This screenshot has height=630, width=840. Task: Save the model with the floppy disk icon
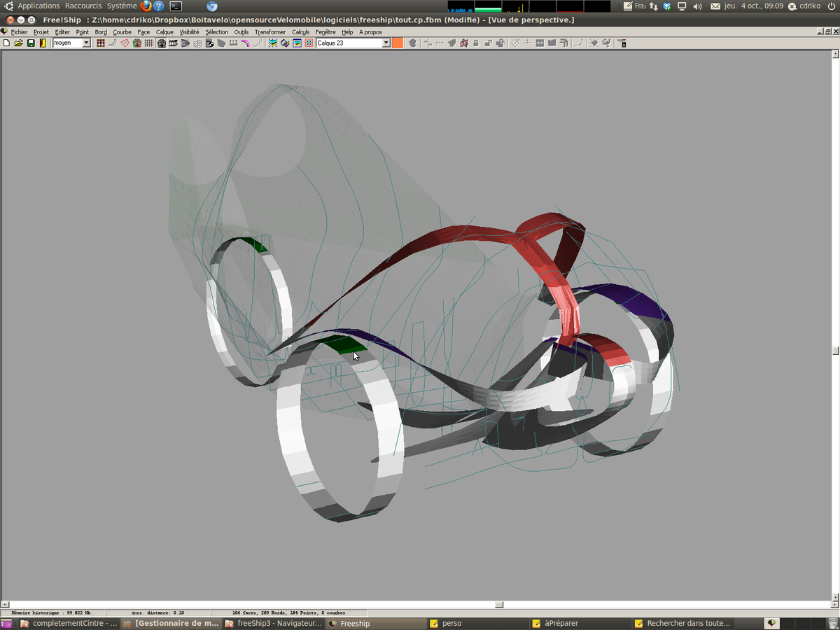(x=31, y=43)
